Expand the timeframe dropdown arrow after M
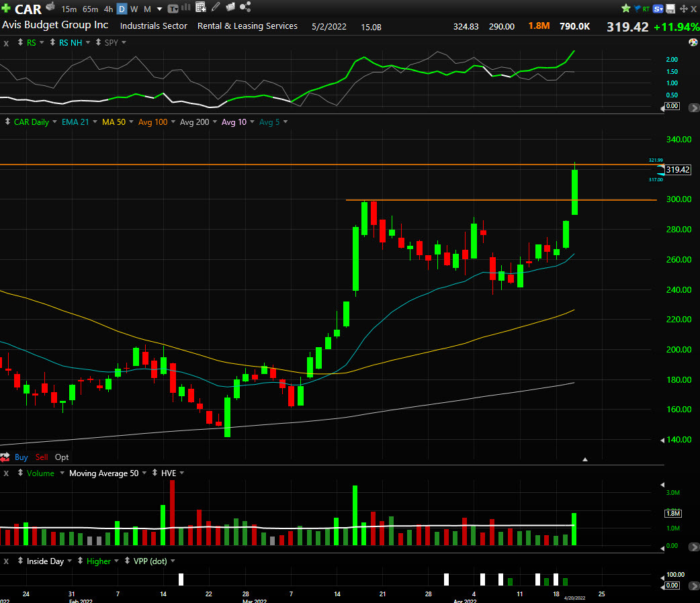Screen dimensions: 700x603 pyautogui.click(x=159, y=9)
